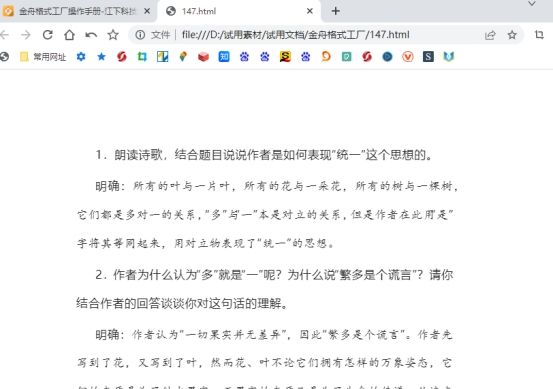Open the browser home page
The image size is (553, 389).
click(69, 35)
